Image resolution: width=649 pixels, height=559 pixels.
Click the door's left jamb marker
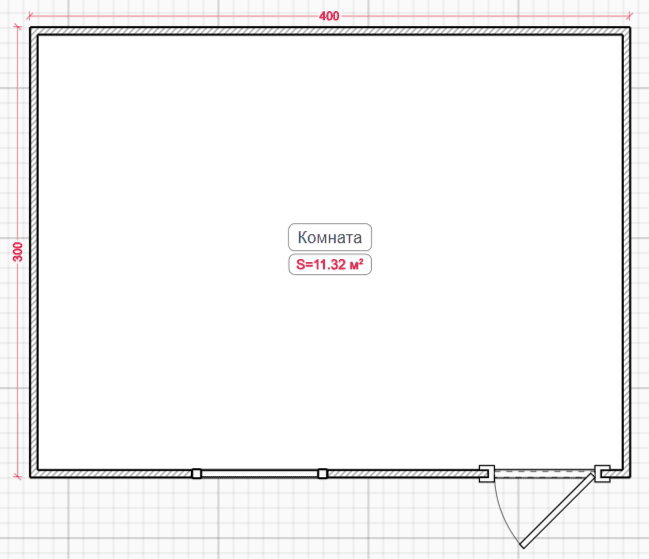pos(487,473)
